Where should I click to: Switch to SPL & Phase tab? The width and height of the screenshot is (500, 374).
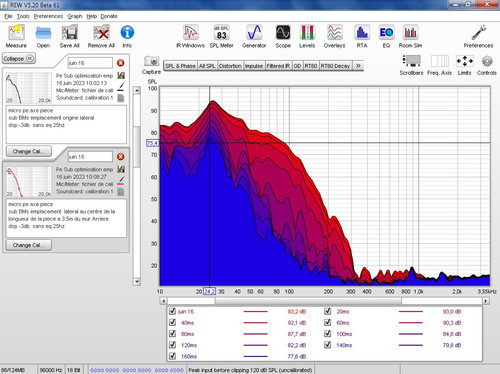[x=180, y=66]
